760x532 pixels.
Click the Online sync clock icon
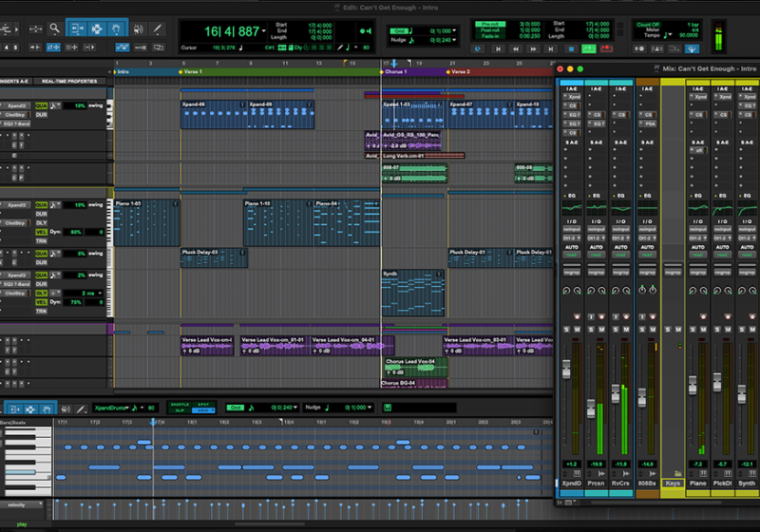(478, 49)
